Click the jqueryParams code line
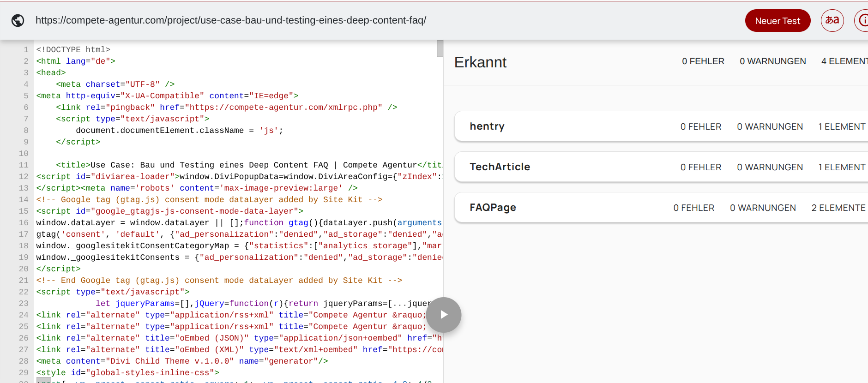The width and height of the screenshot is (868, 383). tap(263, 303)
